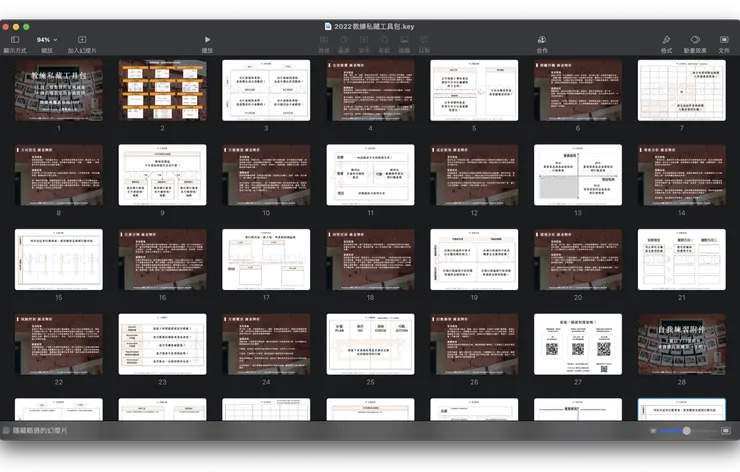Select slide 4 thumbnail
The height and width of the screenshot is (472, 740).
click(x=370, y=90)
